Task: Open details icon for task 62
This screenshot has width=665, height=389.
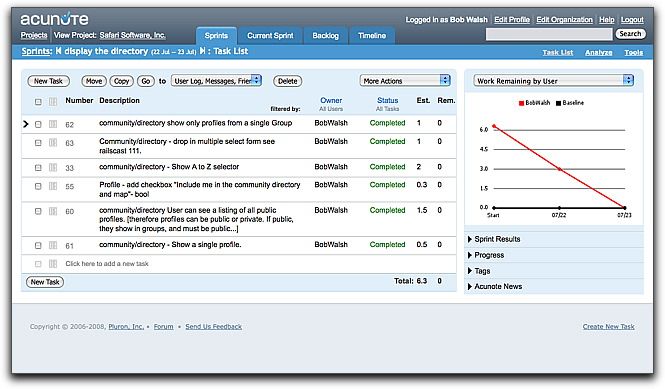Action: point(53,124)
